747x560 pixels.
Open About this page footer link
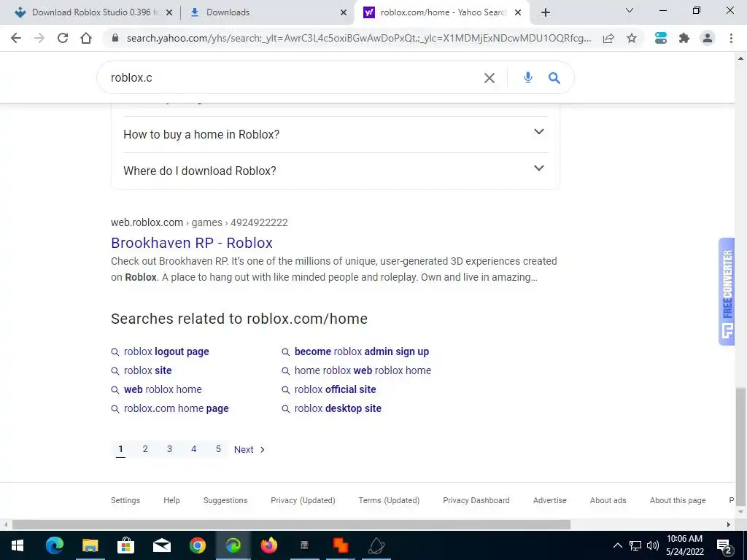pyautogui.click(x=678, y=500)
